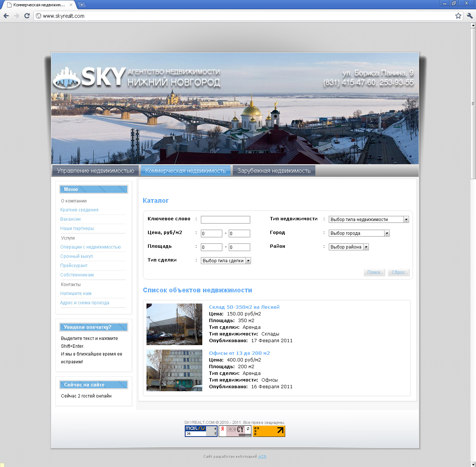Open the Тип сделки dropdown
The height and width of the screenshot is (467, 476).
(226, 261)
